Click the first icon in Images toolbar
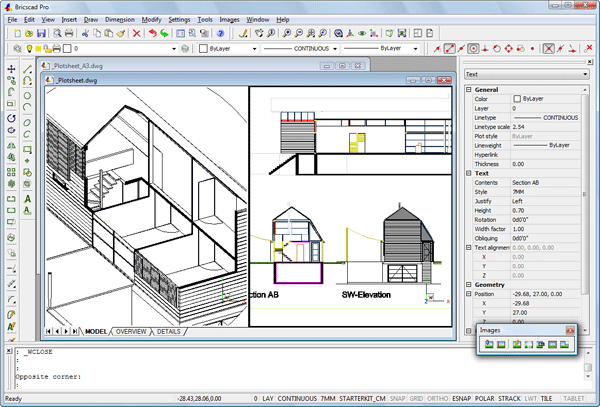The width and height of the screenshot is (600, 407). pos(489,344)
